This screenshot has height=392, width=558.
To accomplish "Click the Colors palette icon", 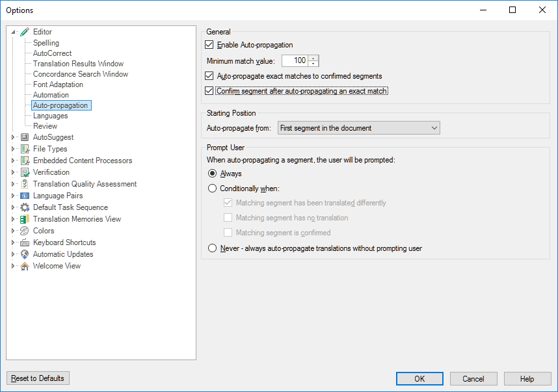I will click(x=25, y=231).
